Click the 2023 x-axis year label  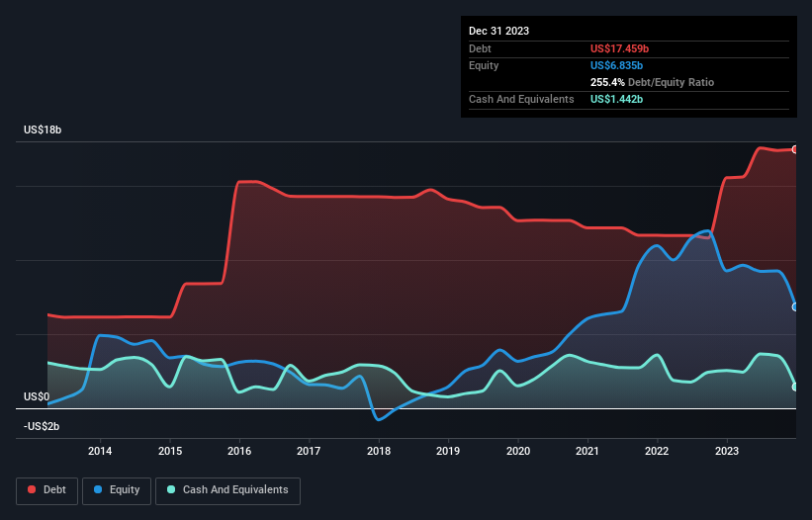pos(727,452)
